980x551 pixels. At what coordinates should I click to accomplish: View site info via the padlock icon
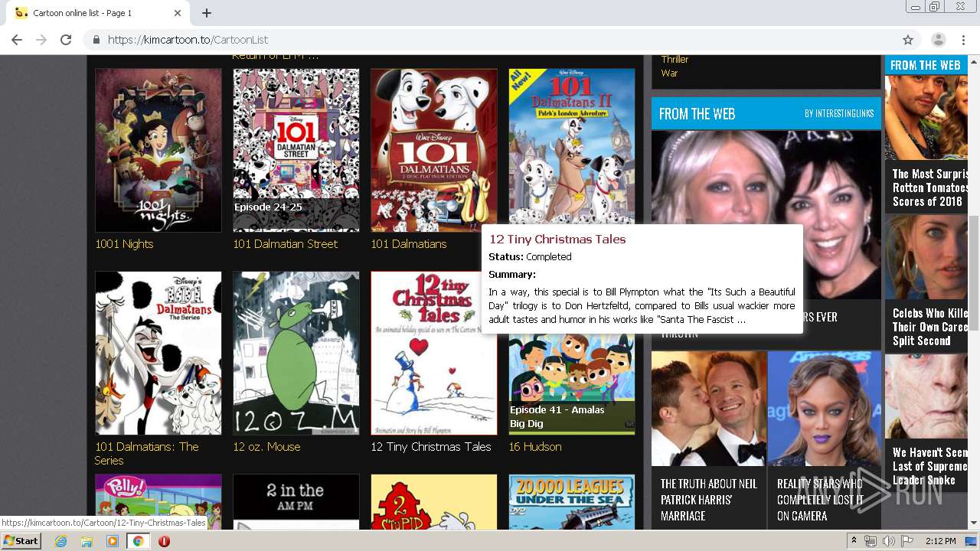(96, 40)
